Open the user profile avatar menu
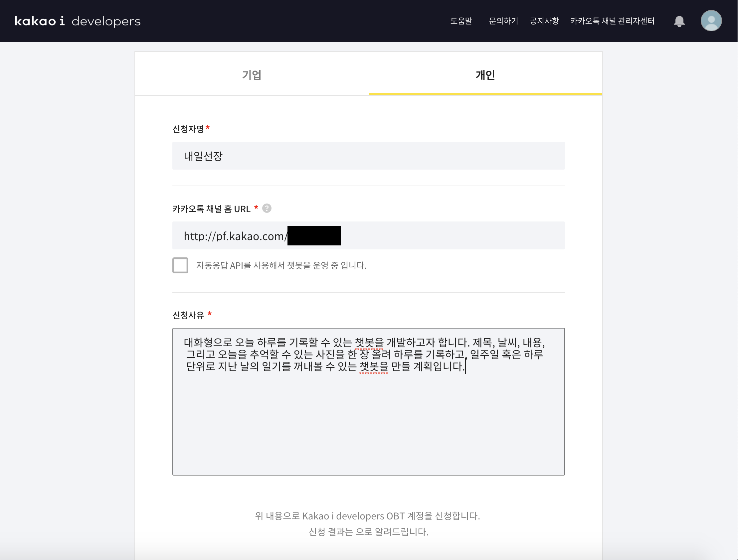Screen dimensions: 738x560 tap(711, 21)
